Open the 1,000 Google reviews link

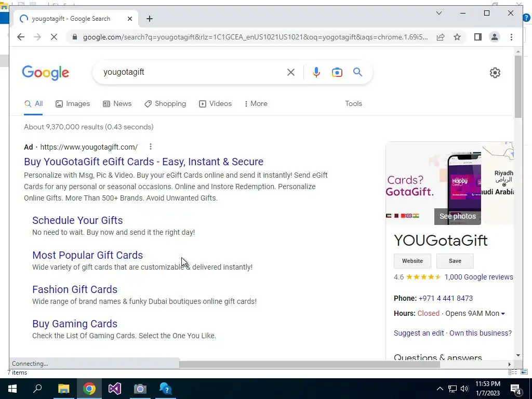[478, 277]
